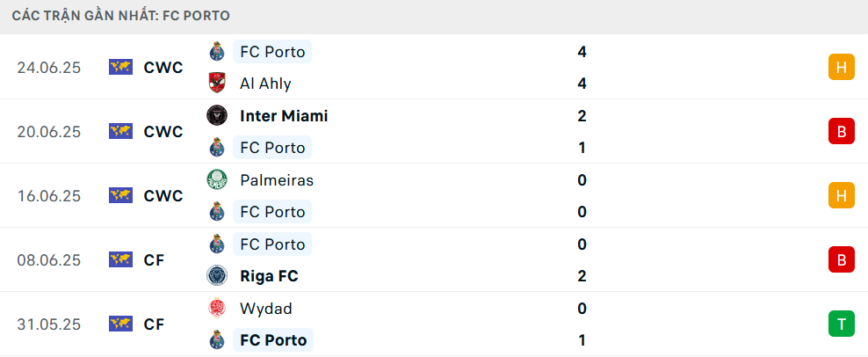Screen dimensions: 868x357
Task: Open Inter Miami team name link
Action: pos(284,116)
